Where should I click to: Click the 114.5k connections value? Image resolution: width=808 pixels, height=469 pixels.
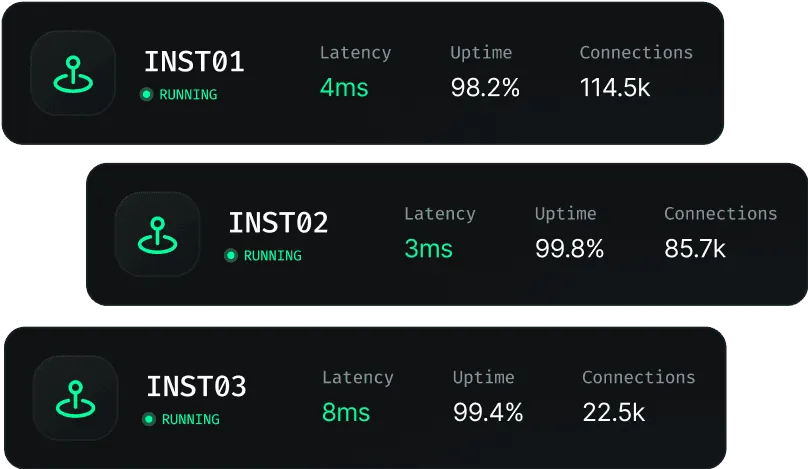[615, 88]
